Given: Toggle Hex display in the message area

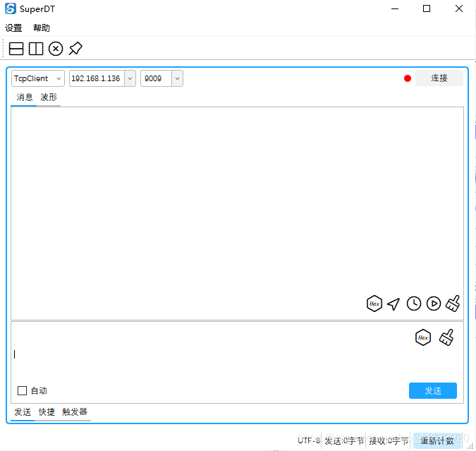Looking at the screenshot, I should click(x=374, y=303).
